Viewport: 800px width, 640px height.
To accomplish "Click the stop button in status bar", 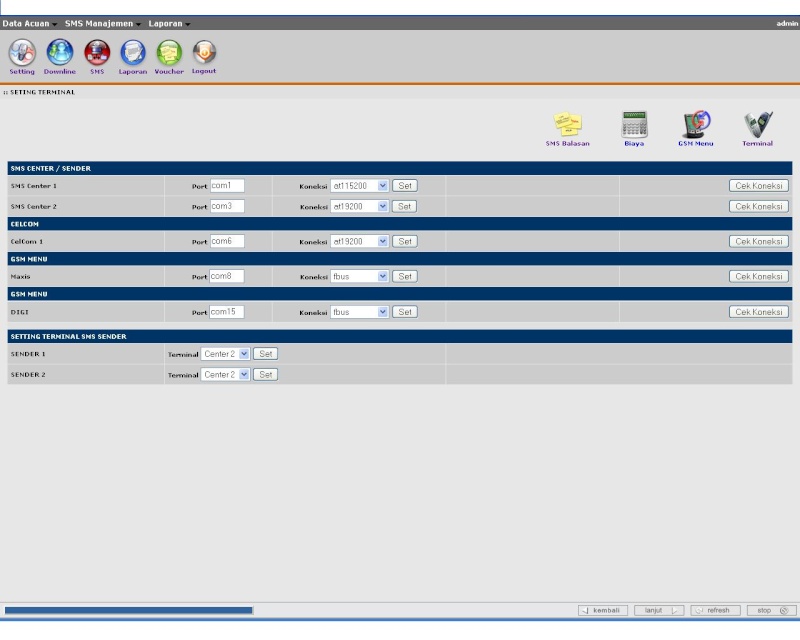I will (x=771, y=610).
